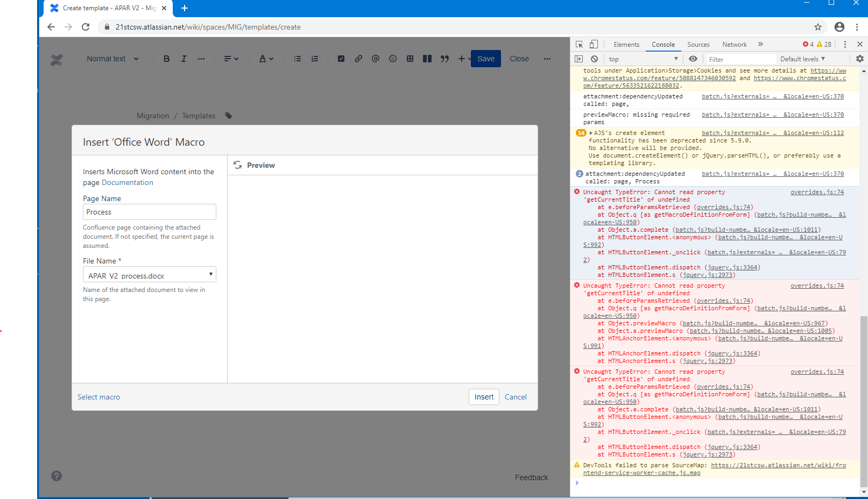This screenshot has width=868, height=499.
Task: Toggle live expression eye icon
Action: pos(693,59)
